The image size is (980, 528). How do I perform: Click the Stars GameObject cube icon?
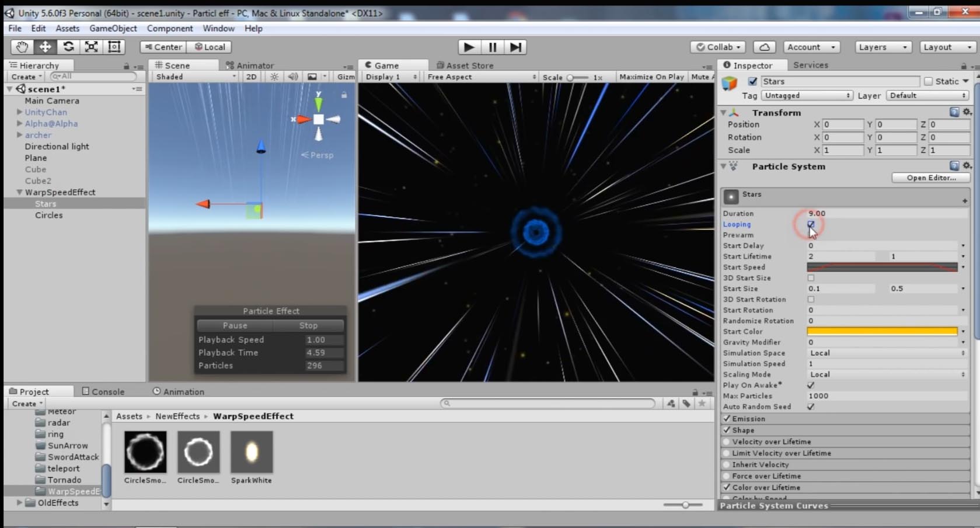[730, 83]
